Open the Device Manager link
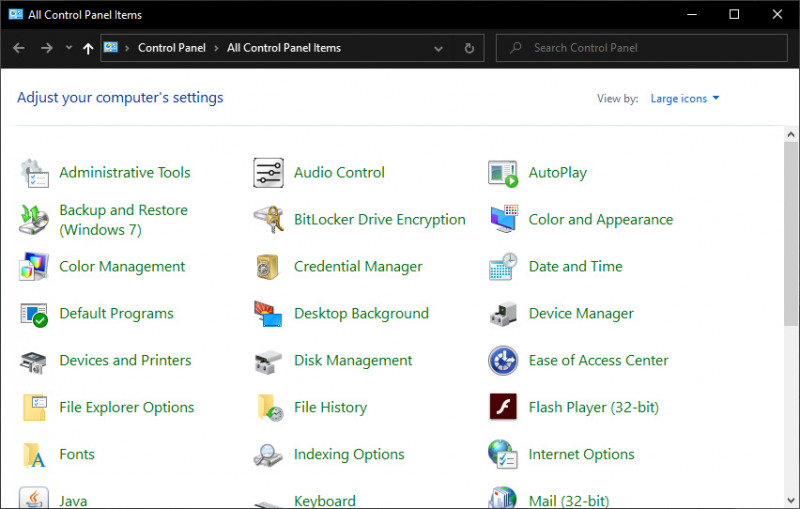The height and width of the screenshot is (509, 800). click(x=581, y=314)
